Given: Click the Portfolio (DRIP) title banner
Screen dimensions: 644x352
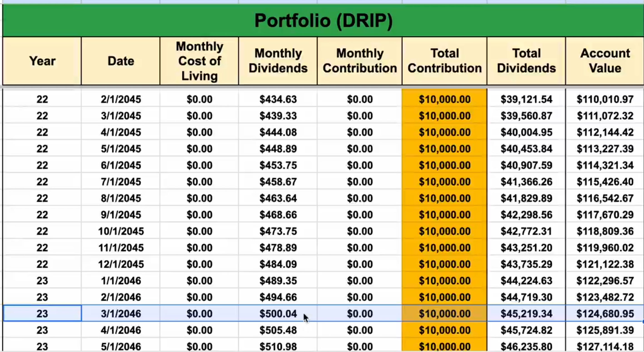Looking at the screenshot, I should [323, 20].
